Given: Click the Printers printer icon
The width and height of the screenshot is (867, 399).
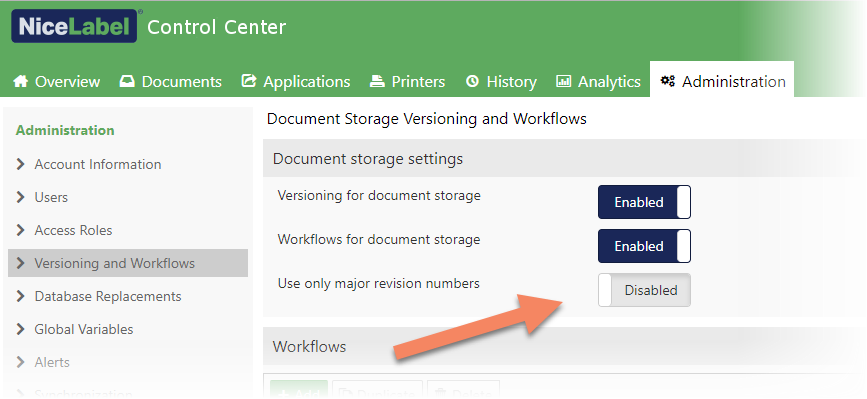Looking at the screenshot, I should pyautogui.click(x=377, y=81).
